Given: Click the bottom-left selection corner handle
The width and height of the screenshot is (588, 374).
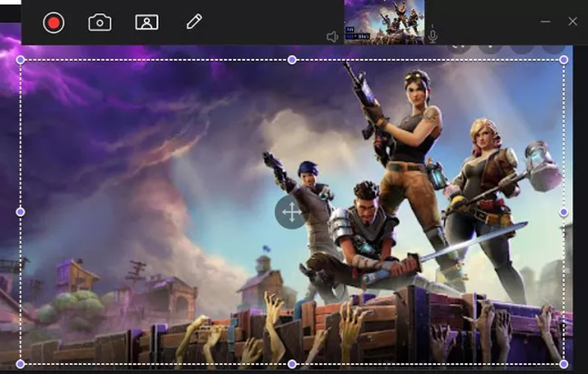Looking at the screenshot, I should pyautogui.click(x=21, y=364).
